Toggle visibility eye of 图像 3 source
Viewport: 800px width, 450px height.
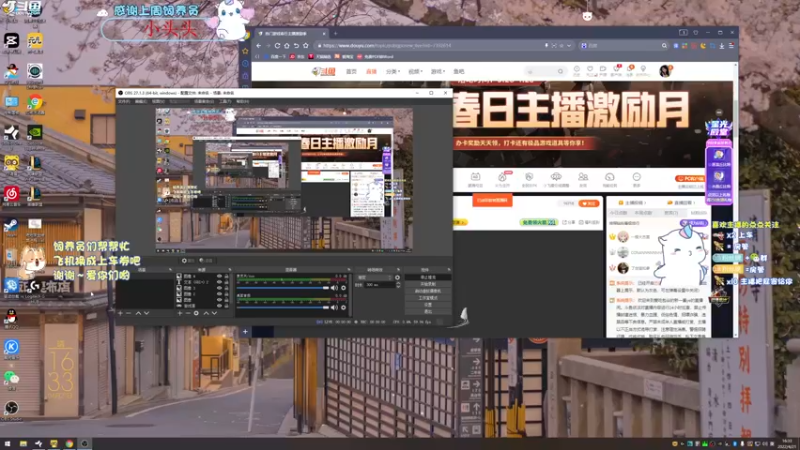[219, 288]
